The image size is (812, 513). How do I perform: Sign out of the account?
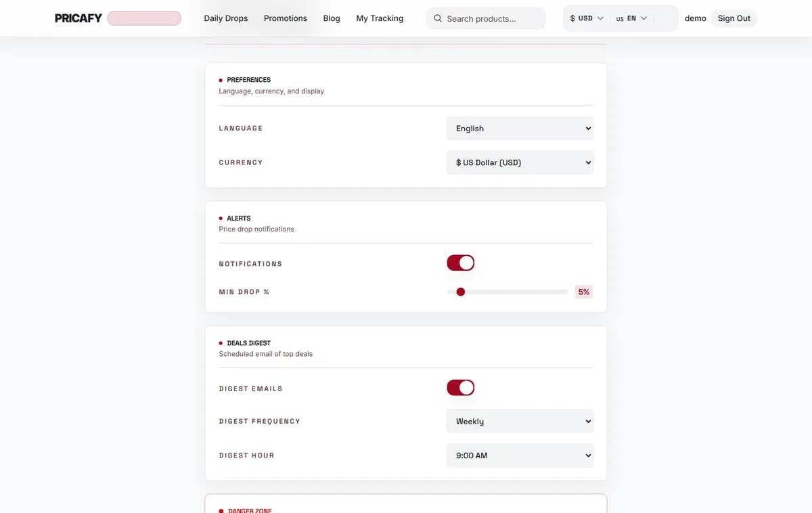click(x=734, y=18)
